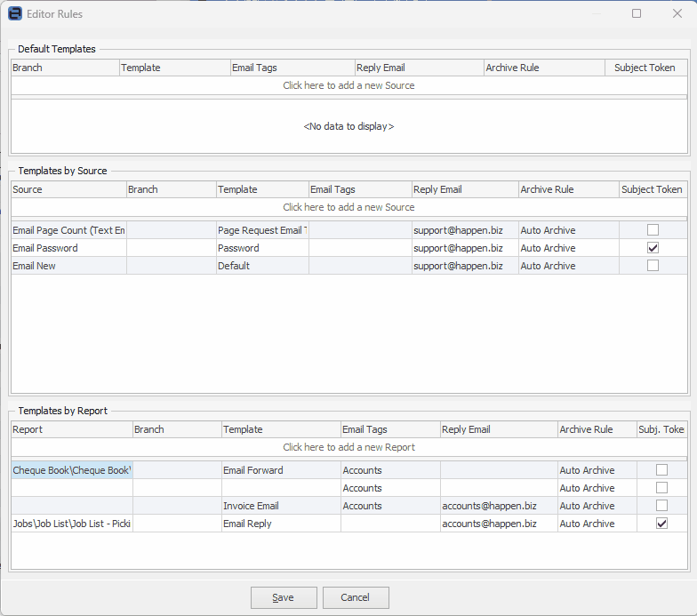Viewport: 697px width, 616px height.
Task: Close the Editor Rules dialog
Action: [x=677, y=14]
